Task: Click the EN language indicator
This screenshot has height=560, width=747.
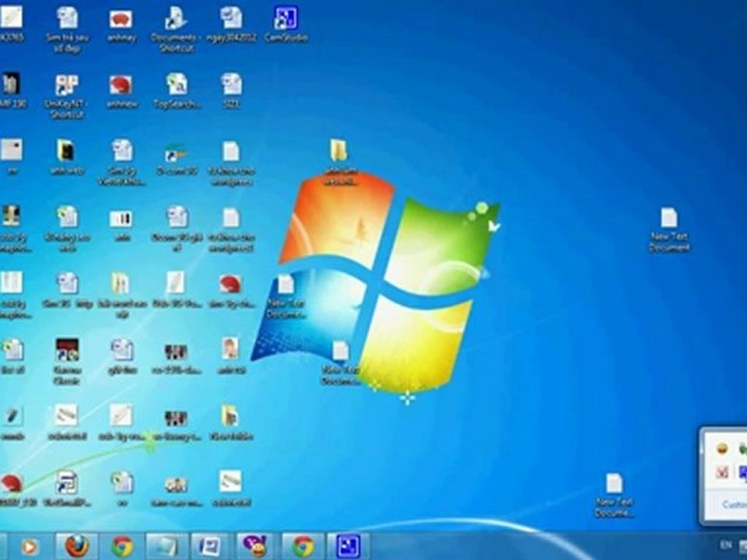Action: 726,544
